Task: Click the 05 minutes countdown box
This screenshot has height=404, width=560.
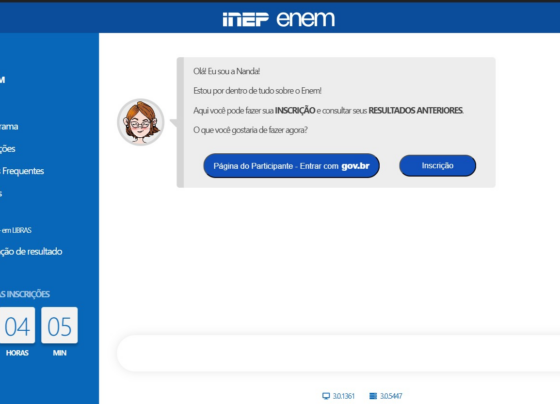Action: point(59,325)
